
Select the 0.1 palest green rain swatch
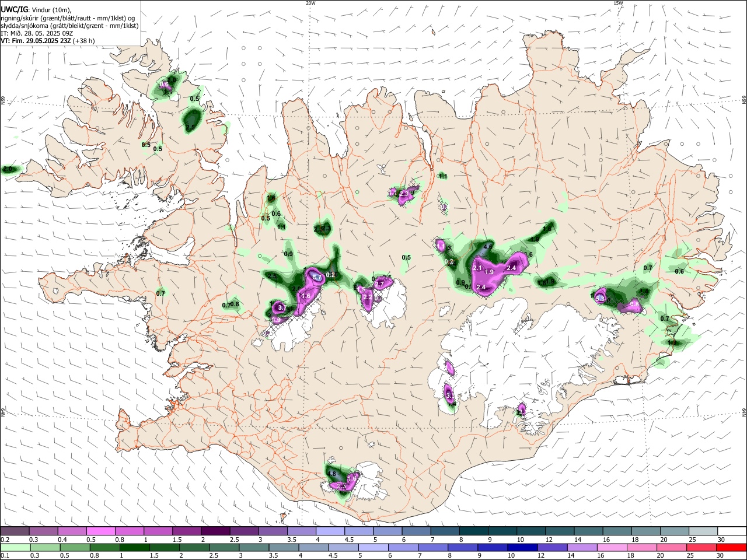tap(15, 547)
